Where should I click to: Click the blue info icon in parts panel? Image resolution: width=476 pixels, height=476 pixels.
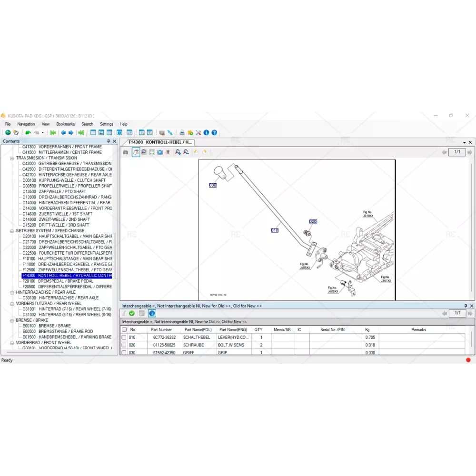pos(152,313)
